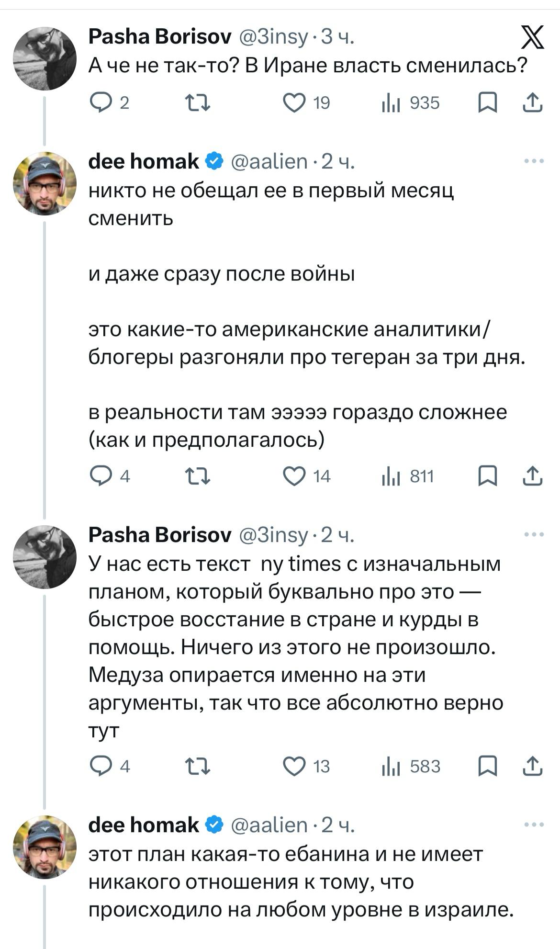Image resolution: width=560 pixels, height=949 pixels.
Task: Open Pasha Borisov's avatar in top tweet
Action: 45,59
